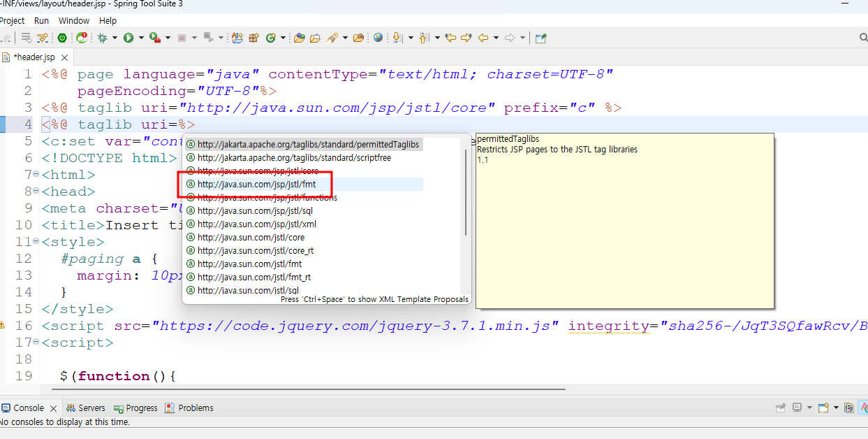Place cursor after uri= on line 4
868x439 pixels.
pyautogui.click(x=178, y=124)
